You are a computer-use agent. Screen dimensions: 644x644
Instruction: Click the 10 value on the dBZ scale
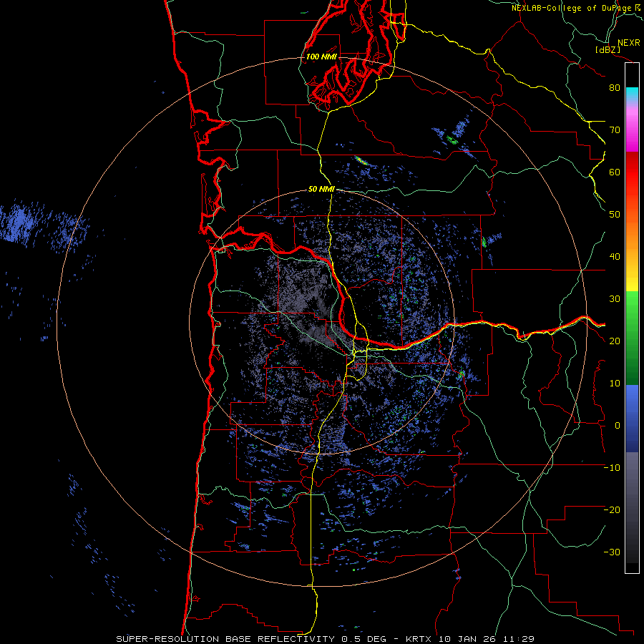(x=615, y=384)
